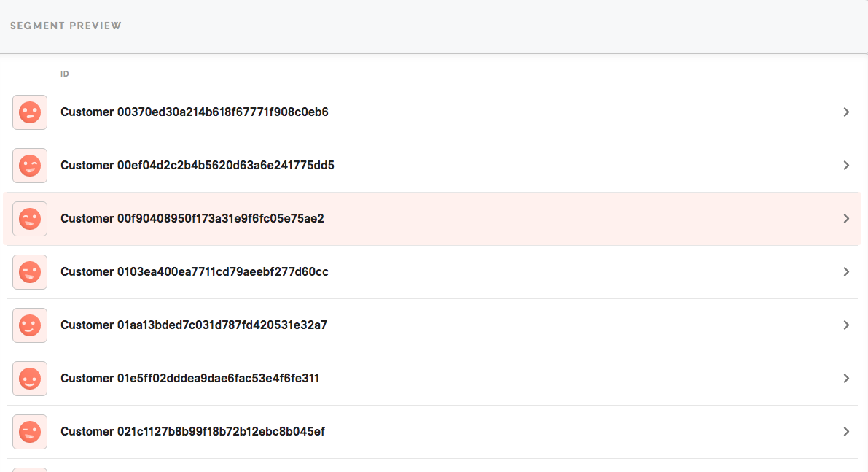Viewport: 868px width, 472px height.
Task: Select text Customer 00f90408950f173a31e9f6fc05e75ae2
Action: coord(192,218)
